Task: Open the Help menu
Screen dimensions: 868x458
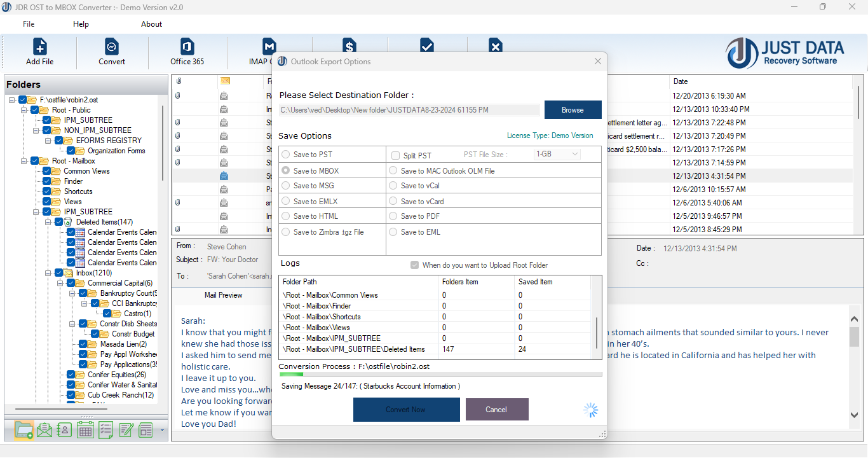Action: click(x=81, y=24)
